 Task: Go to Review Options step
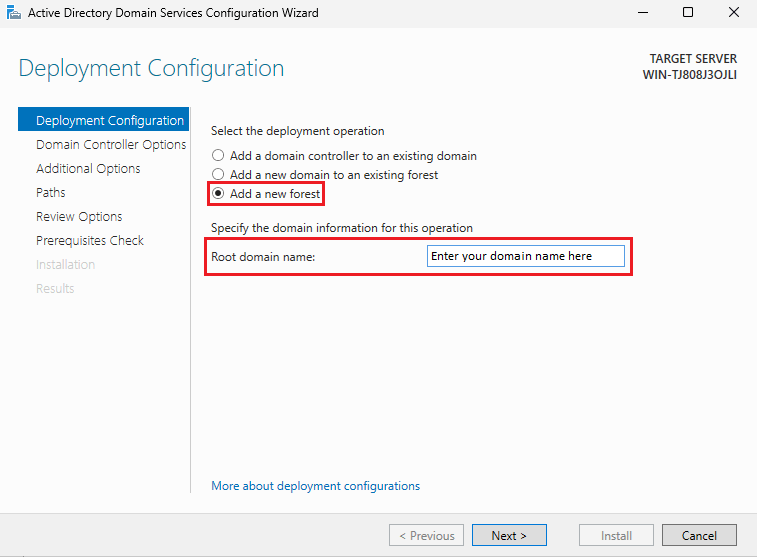(x=79, y=217)
